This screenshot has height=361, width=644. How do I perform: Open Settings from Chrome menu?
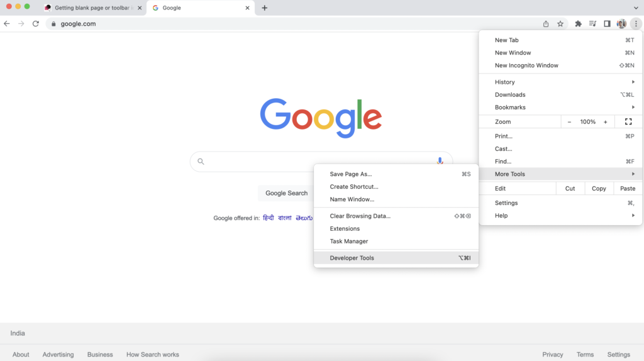point(560,203)
